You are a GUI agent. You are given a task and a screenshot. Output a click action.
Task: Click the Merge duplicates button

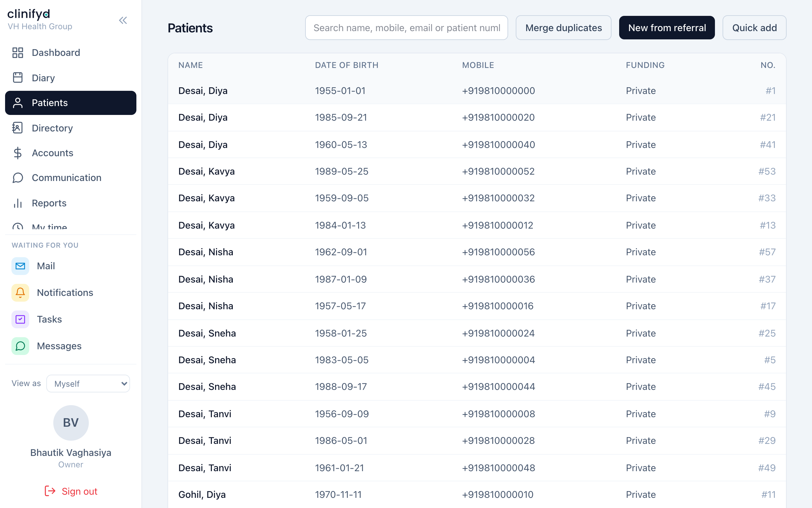(563, 28)
